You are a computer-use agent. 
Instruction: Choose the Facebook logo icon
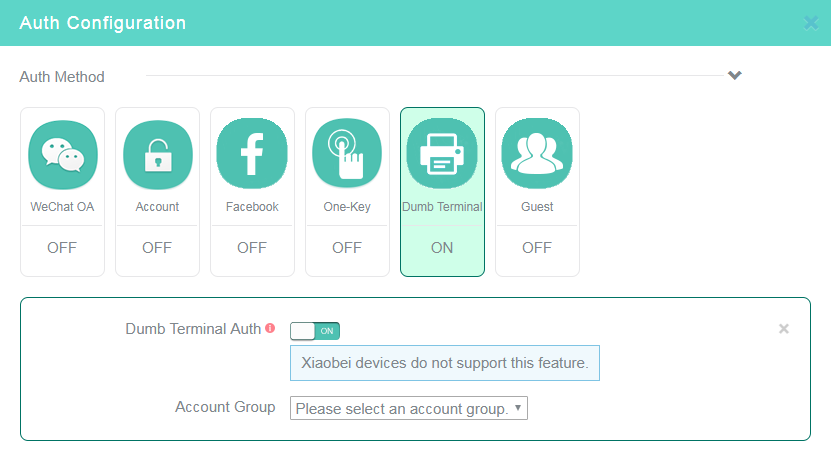pos(252,154)
